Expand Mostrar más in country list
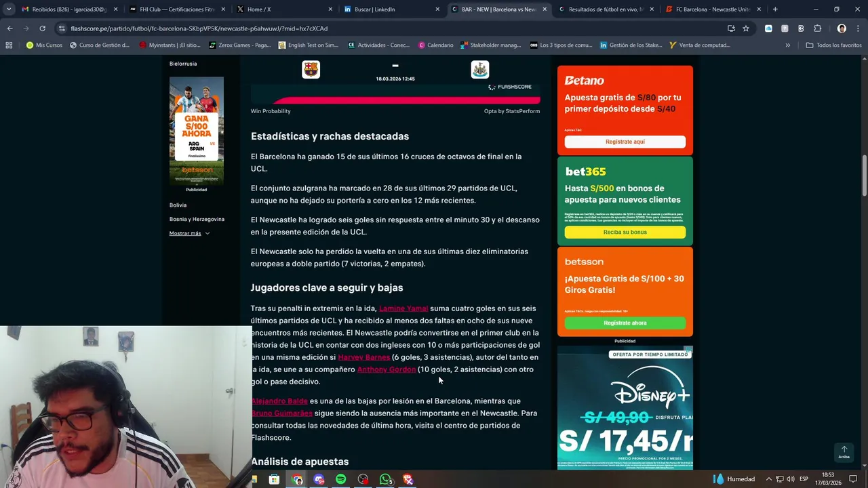Viewport: 868px width, 488px height. [x=189, y=233]
